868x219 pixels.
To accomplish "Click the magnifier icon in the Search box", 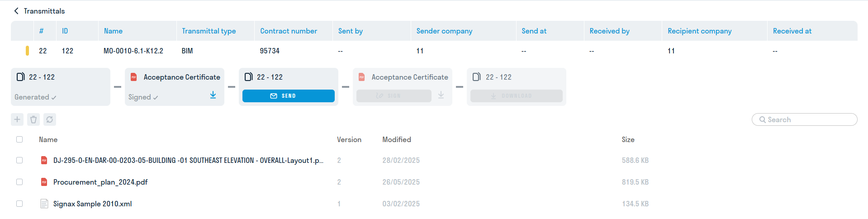I will [x=763, y=119].
